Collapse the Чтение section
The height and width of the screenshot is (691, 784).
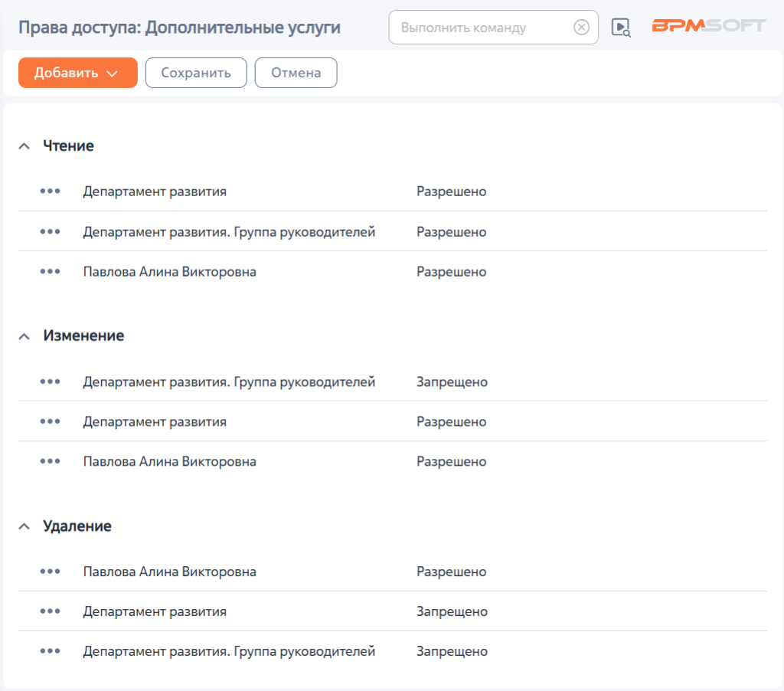click(x=24, y=146)
